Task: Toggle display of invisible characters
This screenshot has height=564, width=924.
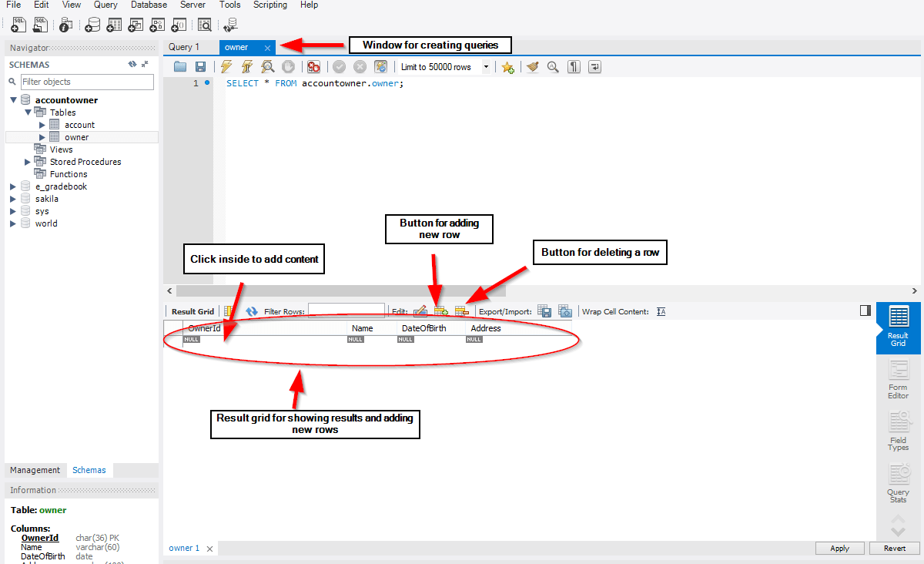Action: pos(574,66)
